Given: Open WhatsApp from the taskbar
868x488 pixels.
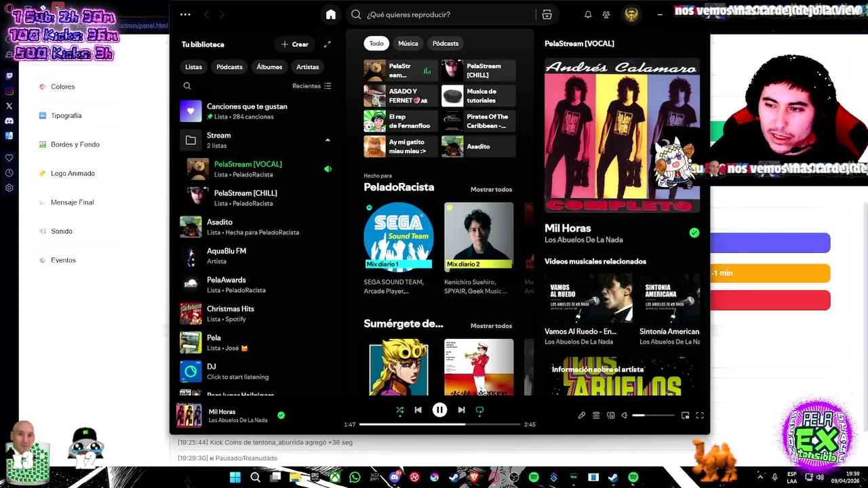Looking at the screenshot, I should (x=355, y=477).
